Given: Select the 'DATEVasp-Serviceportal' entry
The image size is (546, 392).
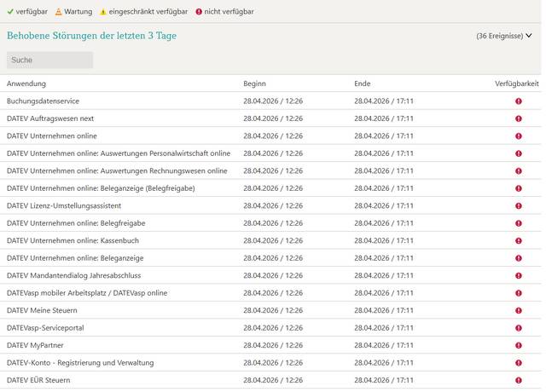Looking at the screenshot, I should [x=50, y=328].
